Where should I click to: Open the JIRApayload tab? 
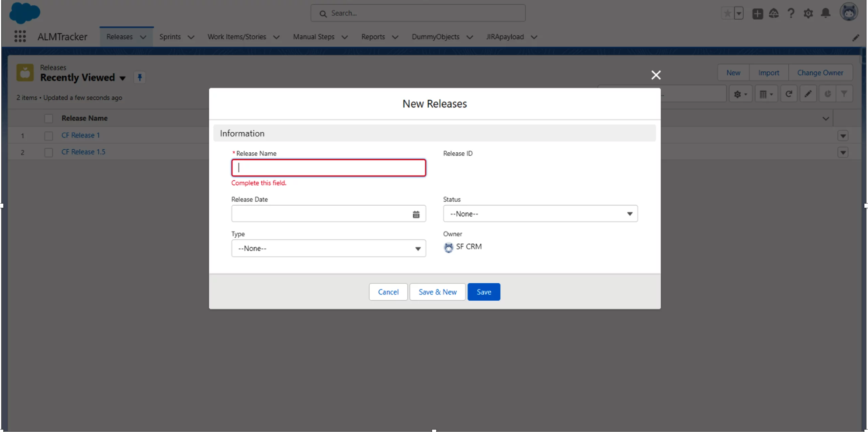[x=505, y=37]
